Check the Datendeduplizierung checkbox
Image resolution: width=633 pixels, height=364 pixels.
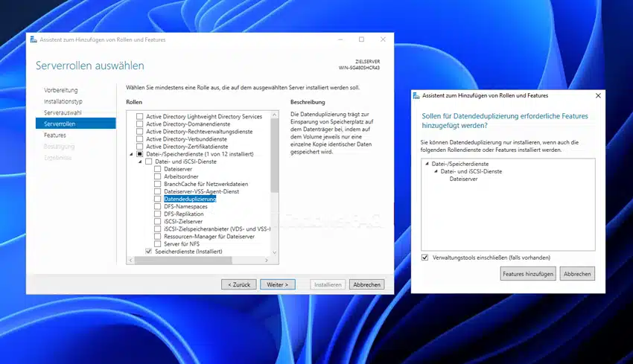pyautogui.click(x=157, y=199)
